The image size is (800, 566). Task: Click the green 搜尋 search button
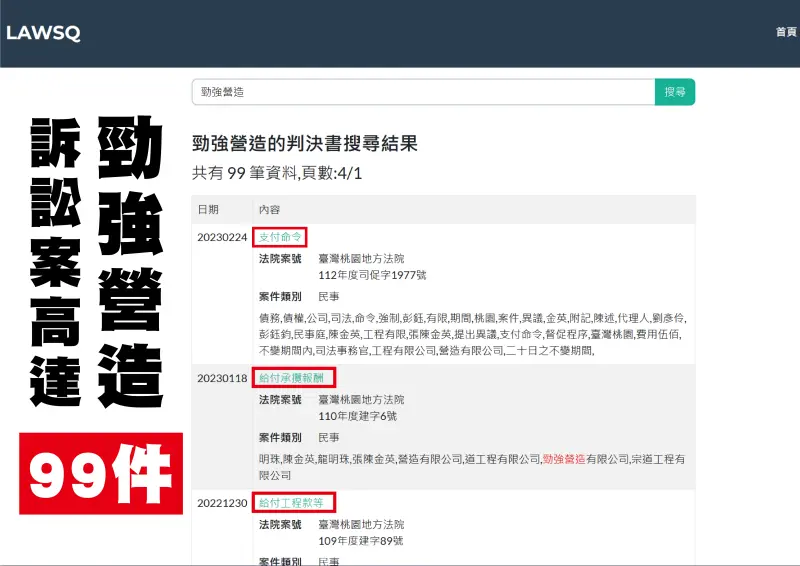click(674, 92)
